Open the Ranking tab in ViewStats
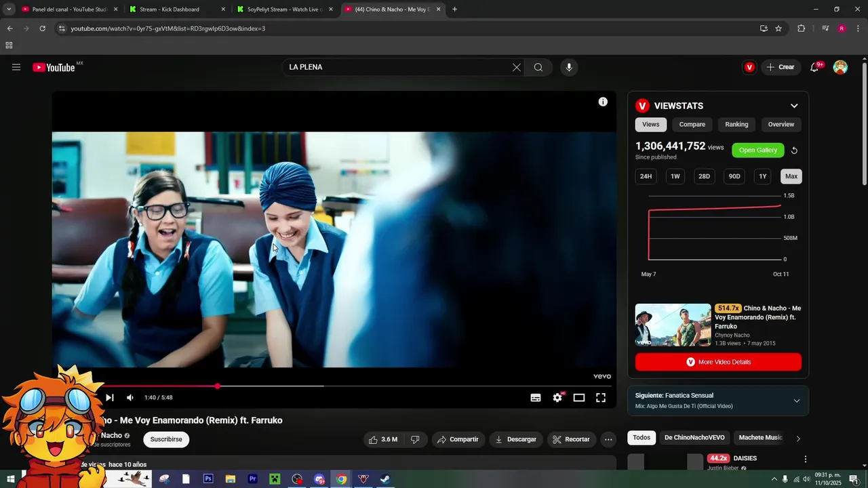Screen dimensions: 868x488 736,124
